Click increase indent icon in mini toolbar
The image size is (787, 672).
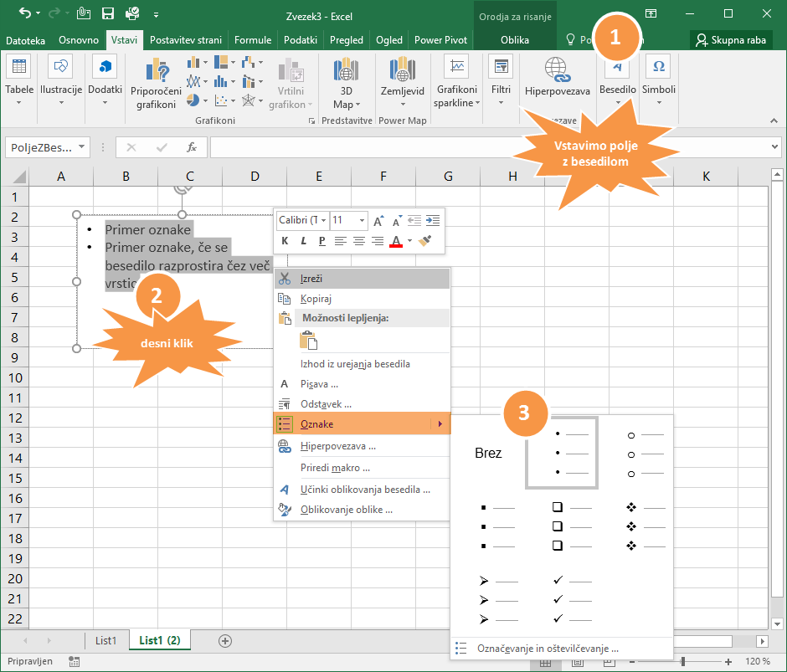(433, 220)
